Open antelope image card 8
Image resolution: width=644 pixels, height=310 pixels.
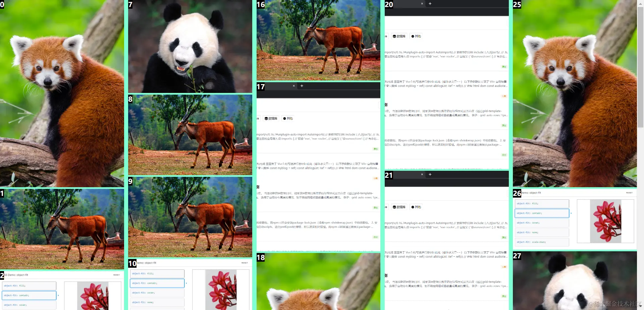pos(190,135)
